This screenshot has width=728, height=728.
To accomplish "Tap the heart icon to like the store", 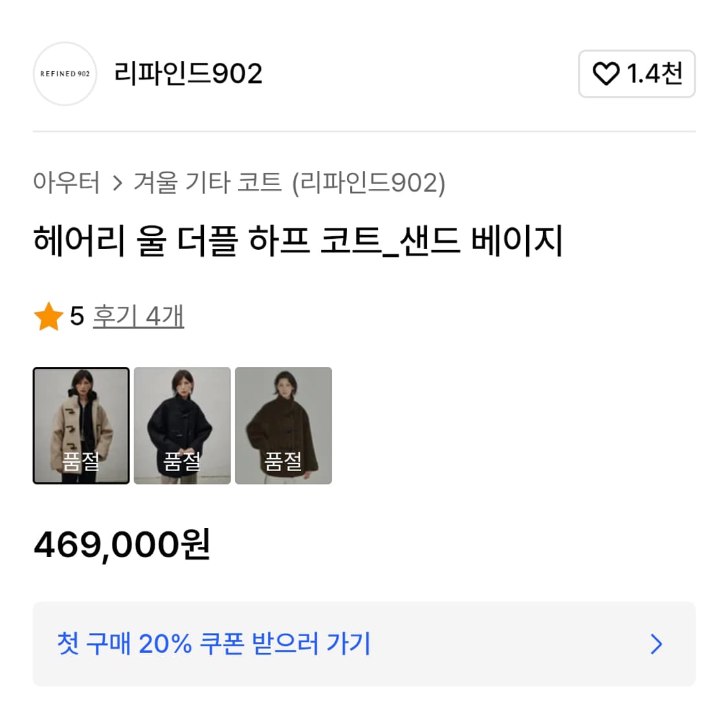I will tap(607, 74).
